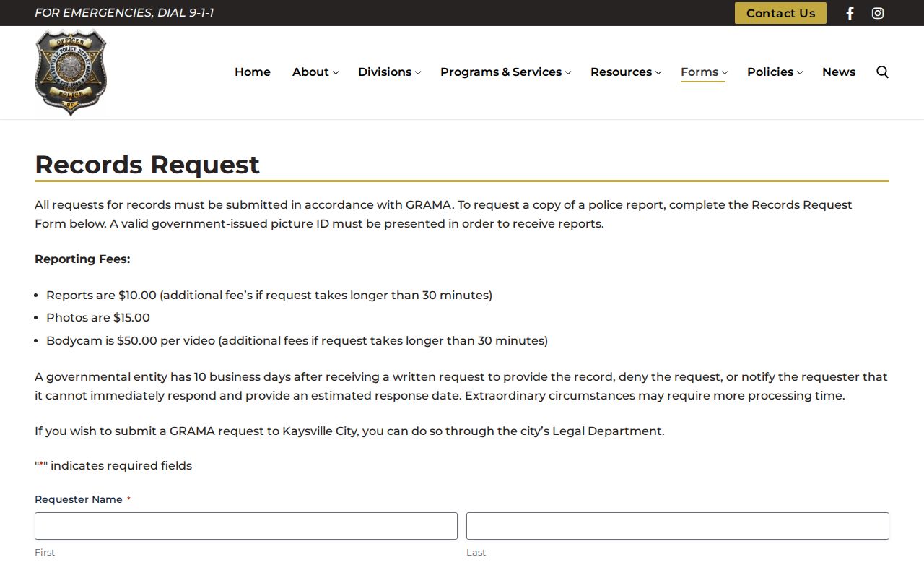Click the Reporting Fees: label
This screenshot has height=578, width=924.
82,259
